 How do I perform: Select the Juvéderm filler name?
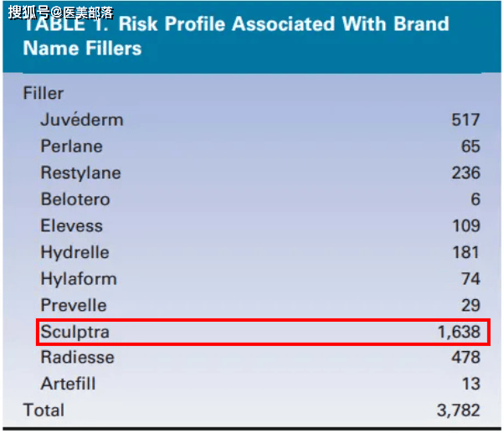82,120
